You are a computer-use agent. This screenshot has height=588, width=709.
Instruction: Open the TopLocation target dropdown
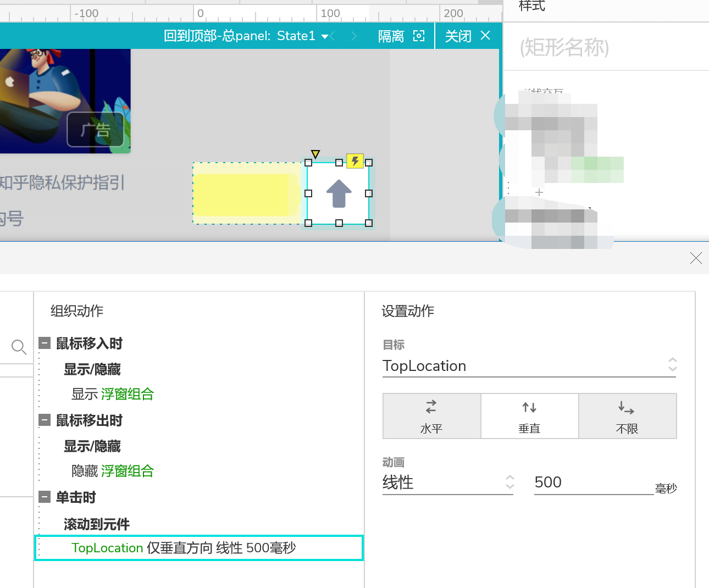pyautogui.click(x=529, y=366)
